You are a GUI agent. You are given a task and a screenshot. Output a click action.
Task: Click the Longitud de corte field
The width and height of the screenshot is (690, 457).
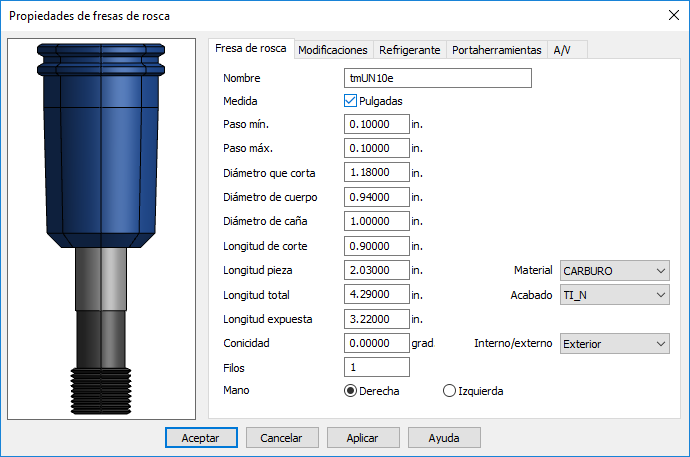point(377,245)
